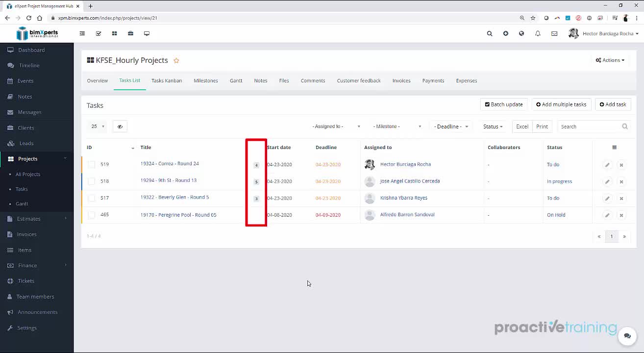Open notifications bell icon
Screen dimensions: 644x353
pos(538,33)
